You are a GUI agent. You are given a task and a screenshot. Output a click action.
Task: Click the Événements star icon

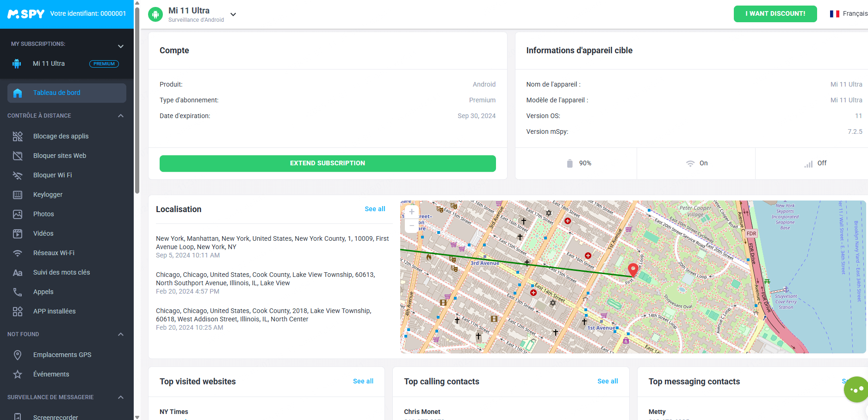coord(18,374)
